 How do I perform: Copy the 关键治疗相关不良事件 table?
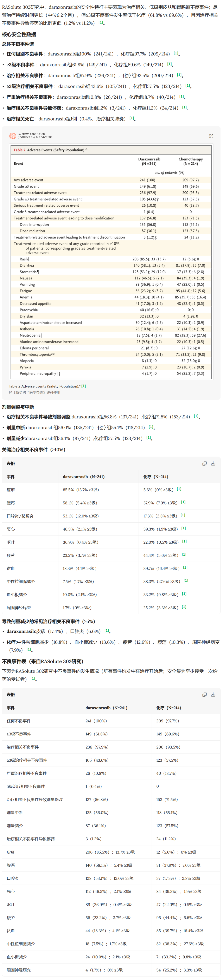point(204,463)
